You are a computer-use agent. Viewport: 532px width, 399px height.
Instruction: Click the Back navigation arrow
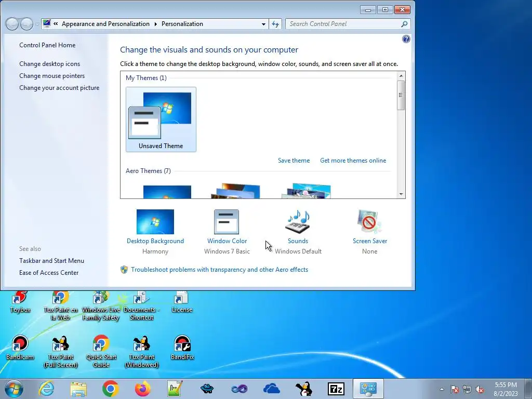[12, 24]
